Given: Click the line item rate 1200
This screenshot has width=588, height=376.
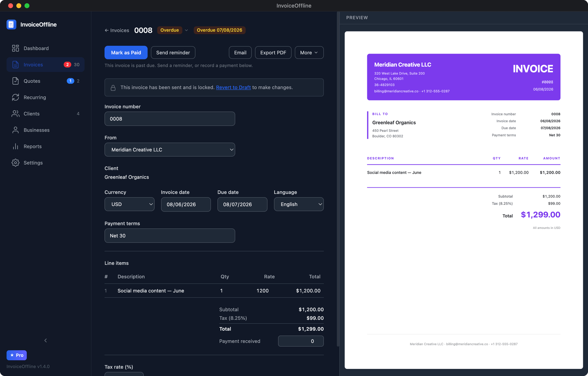Looking at the screenshot, I should coord(262,291).
